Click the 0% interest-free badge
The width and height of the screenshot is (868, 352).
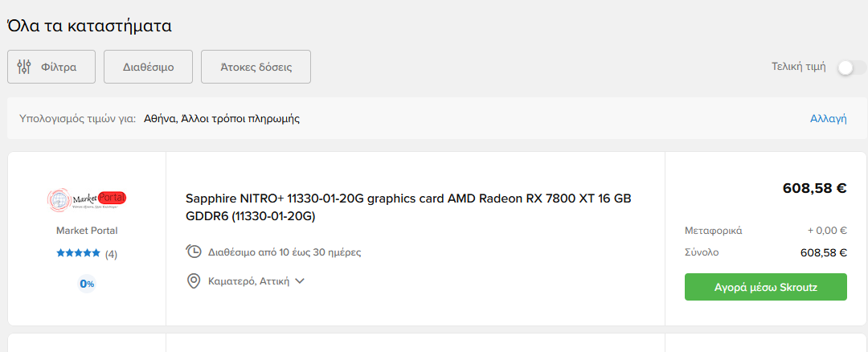[87, 284]
